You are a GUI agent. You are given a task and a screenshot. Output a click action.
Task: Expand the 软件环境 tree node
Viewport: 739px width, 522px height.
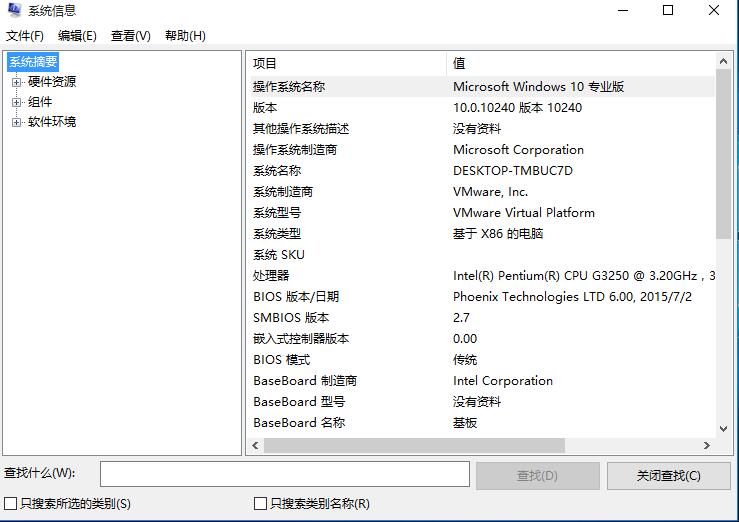coord(16,122)
